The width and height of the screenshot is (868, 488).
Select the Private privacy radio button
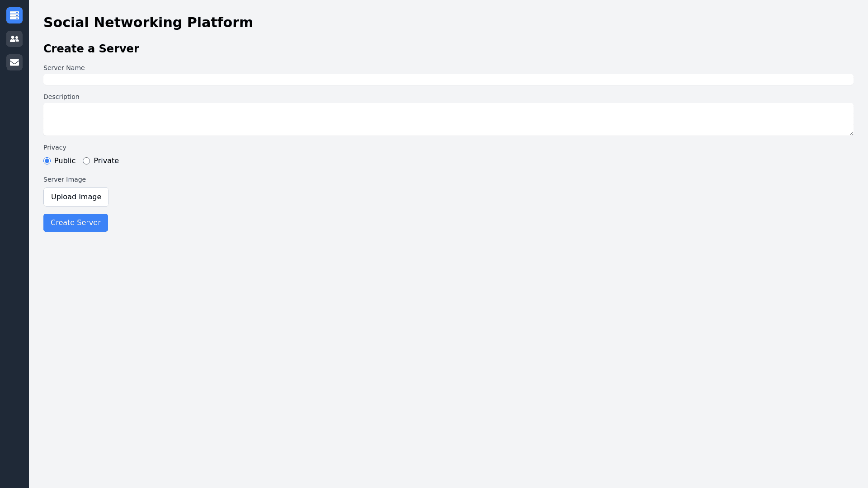coord(86,161)
